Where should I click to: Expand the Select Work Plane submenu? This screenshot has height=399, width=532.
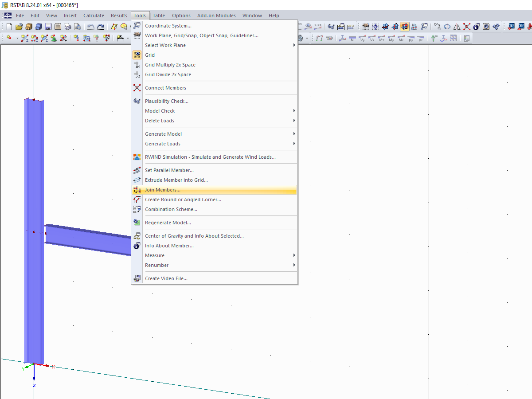tap(214, 45)
